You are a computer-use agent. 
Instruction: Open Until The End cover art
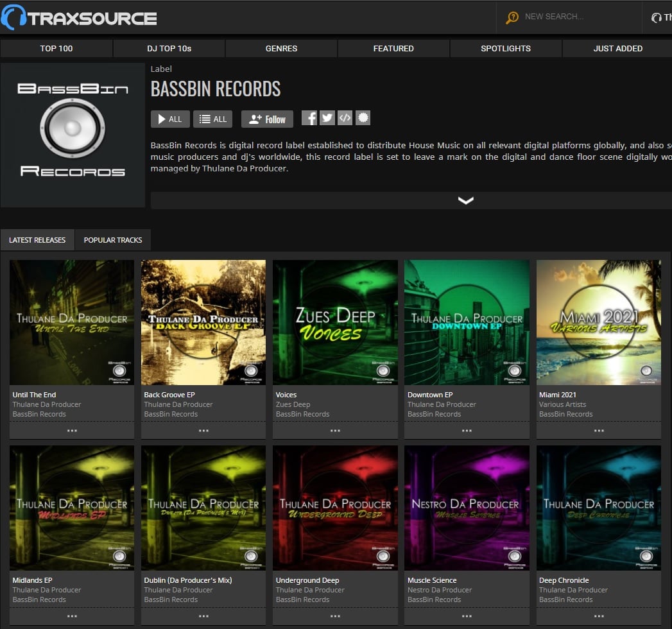pos(72,323)
